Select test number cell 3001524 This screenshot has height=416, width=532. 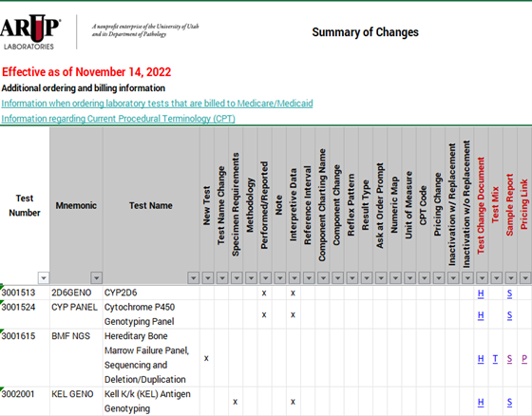point(25,314)
